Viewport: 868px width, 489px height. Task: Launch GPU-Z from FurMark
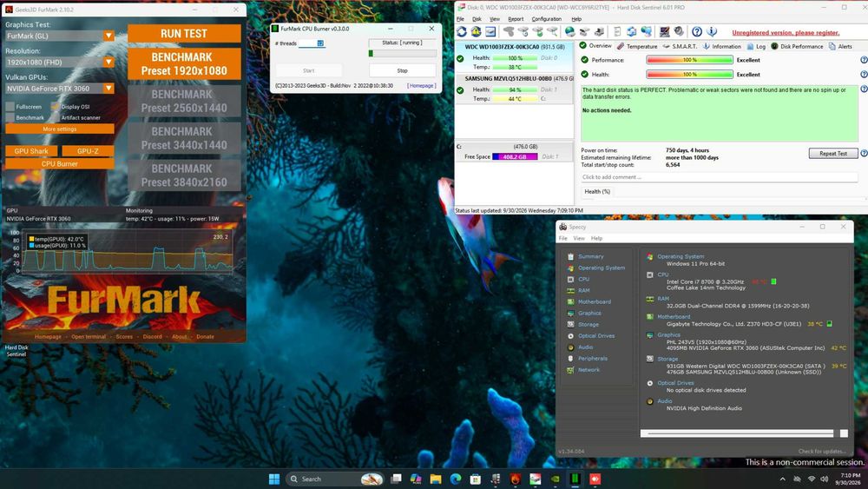(x=88, y=150)
